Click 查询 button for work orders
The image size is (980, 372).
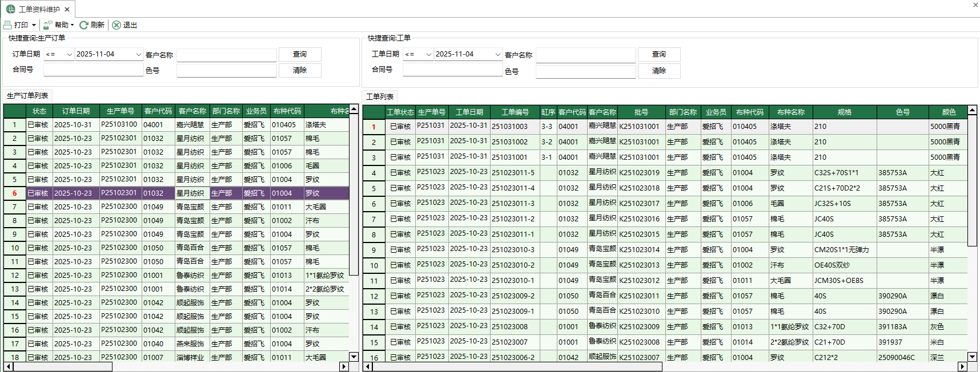pyautogui.click(x=659, y=54)
